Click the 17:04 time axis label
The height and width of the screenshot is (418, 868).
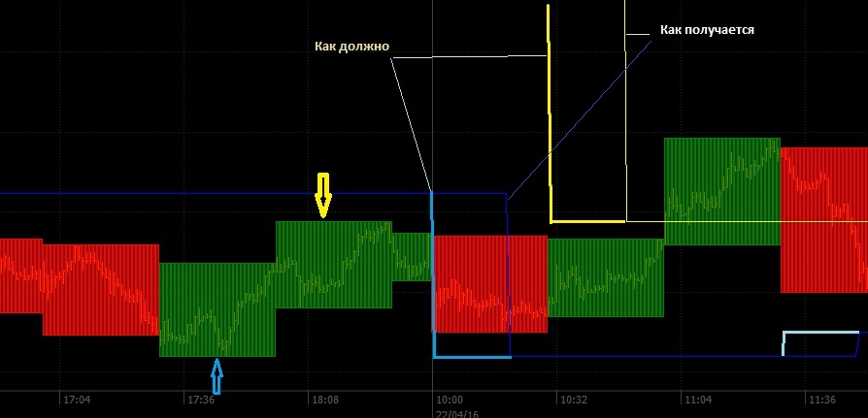pos(76,399)
